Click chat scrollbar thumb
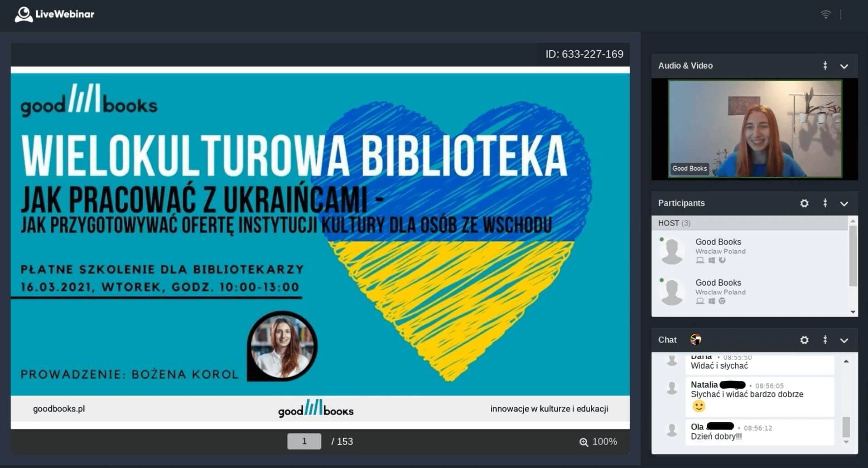This screenshot has width=868, height=468. click(846, 426)
